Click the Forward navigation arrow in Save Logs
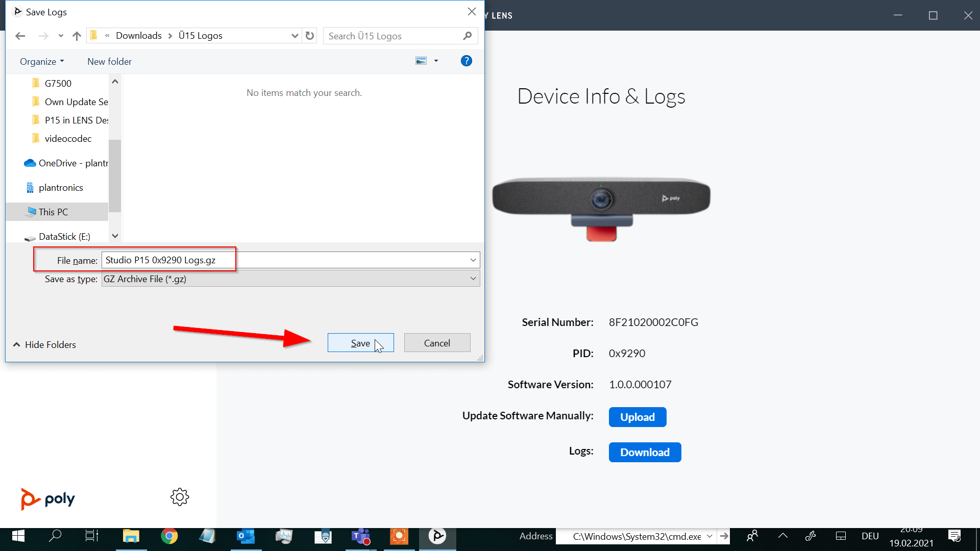 (43, 36)
